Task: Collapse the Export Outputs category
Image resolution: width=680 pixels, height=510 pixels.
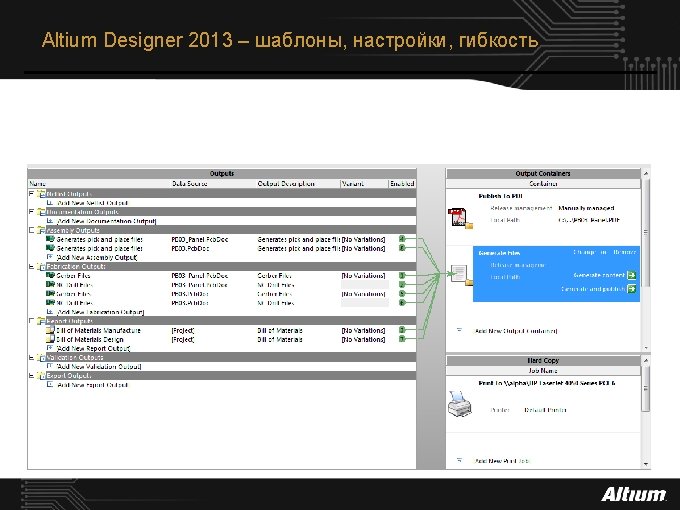Action: 31,376
